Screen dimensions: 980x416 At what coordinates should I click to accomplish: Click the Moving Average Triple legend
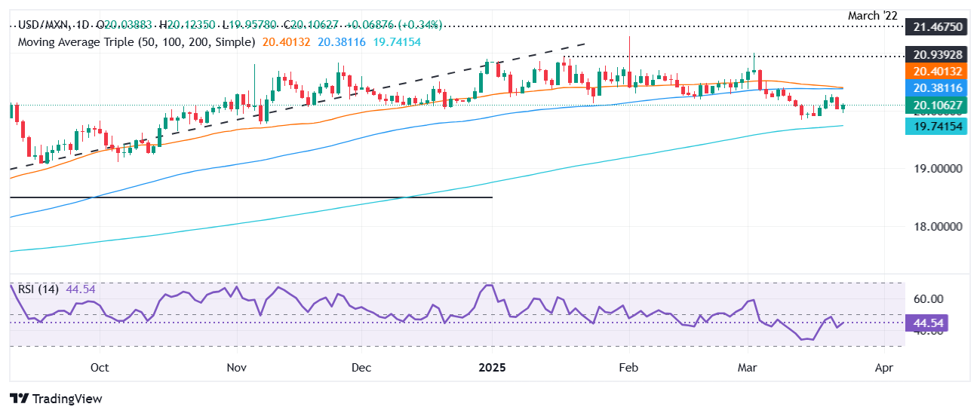pos(136,42)
